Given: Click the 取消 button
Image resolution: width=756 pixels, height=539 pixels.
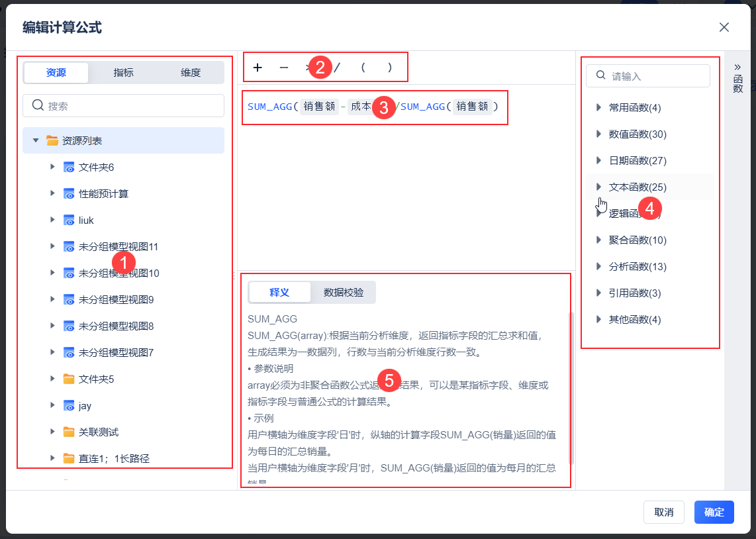Looking at the screenshot, I should click(x=664, y=512).
